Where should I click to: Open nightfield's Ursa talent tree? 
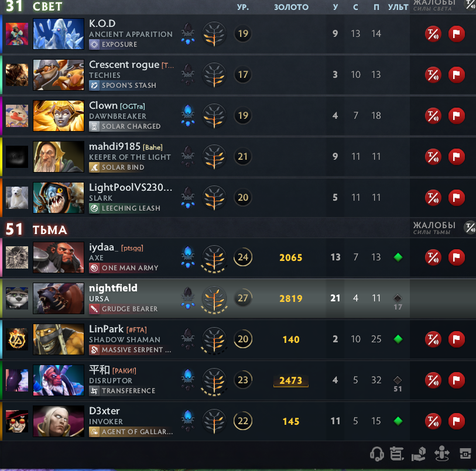coord(214,299)
